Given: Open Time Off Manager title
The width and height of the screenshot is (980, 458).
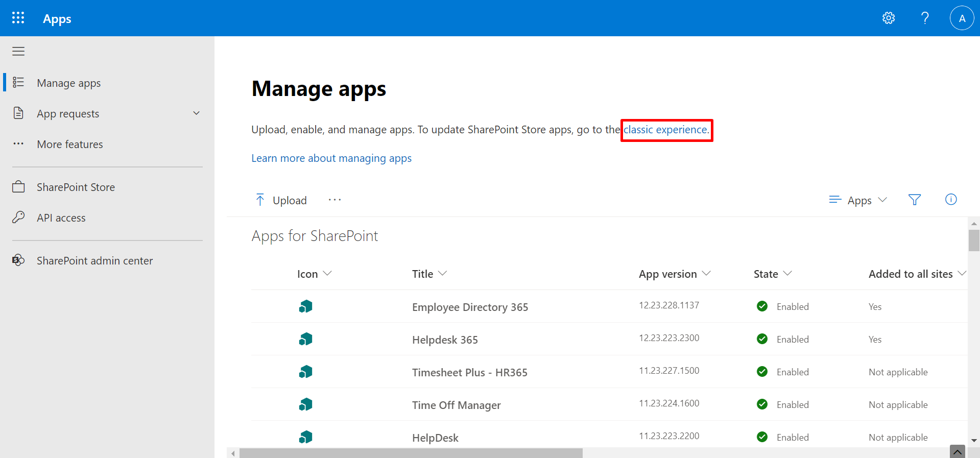Looking at the screenshot, I should pyautogui.click(x=456, y=405).
